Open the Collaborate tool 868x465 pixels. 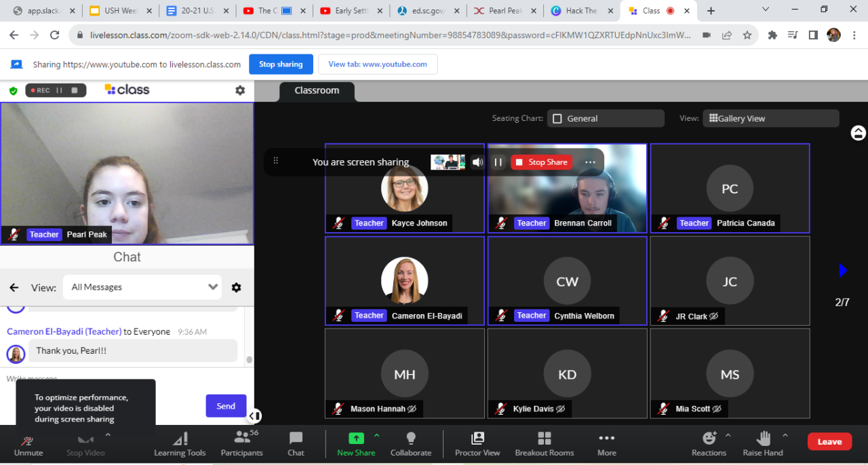tap(411, 445)
